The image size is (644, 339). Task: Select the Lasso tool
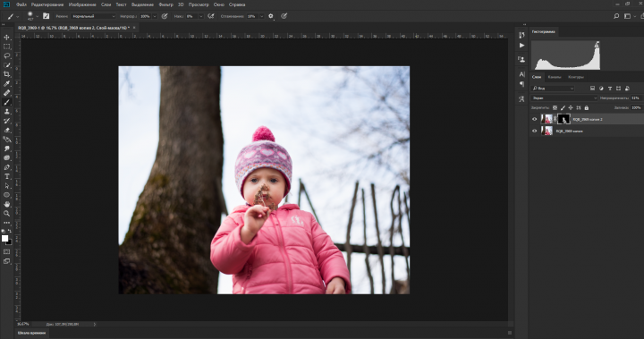pos(7,55)
